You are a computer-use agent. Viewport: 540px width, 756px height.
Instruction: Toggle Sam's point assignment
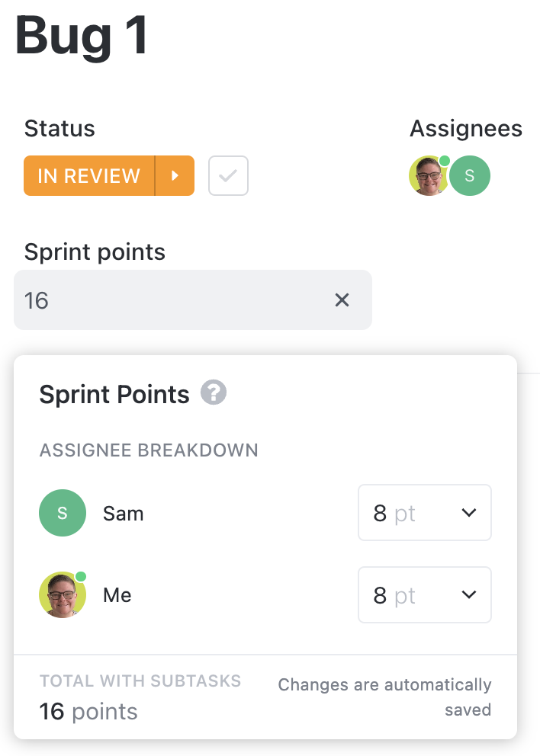424,512
